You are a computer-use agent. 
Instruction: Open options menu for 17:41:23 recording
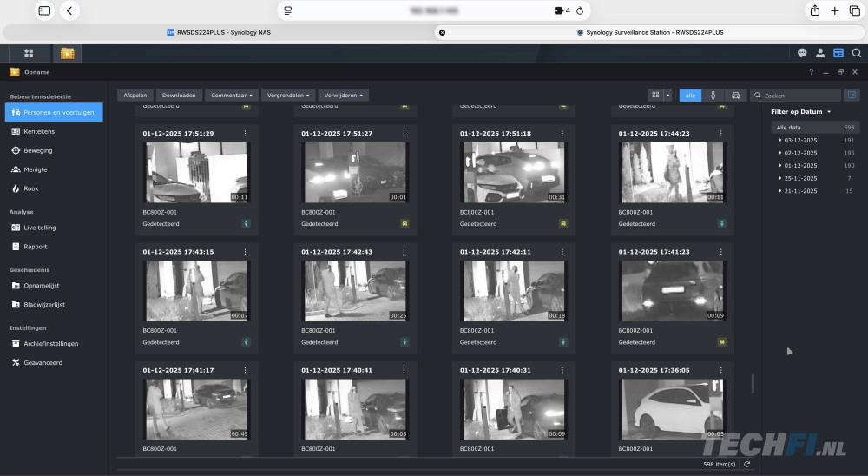(720, 252)
